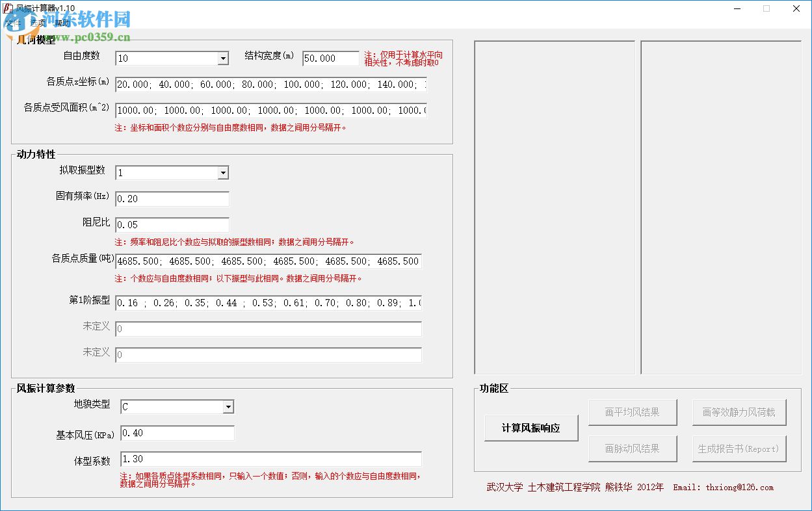Click the 画脉动风结果 button

point(633,449)
